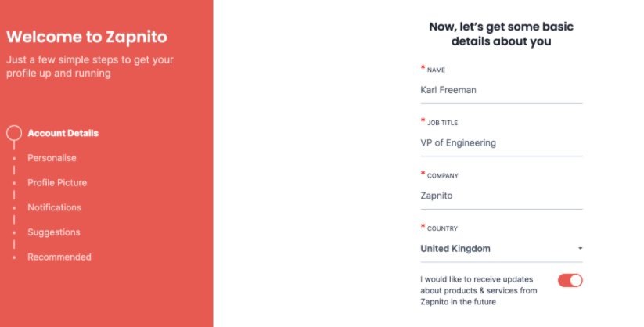This screenshot has width=644, height=327.
Task: Click the Suggestions step bullet dot
Action: [x=14, y=232]
